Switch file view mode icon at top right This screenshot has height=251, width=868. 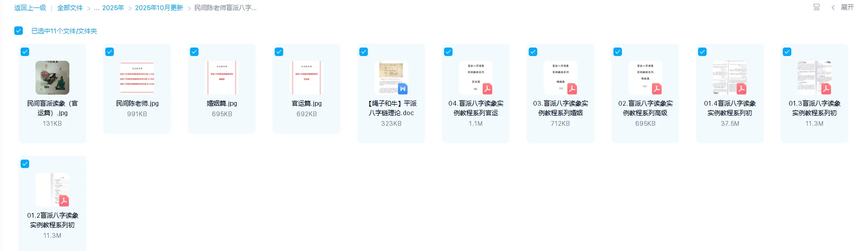817,7
